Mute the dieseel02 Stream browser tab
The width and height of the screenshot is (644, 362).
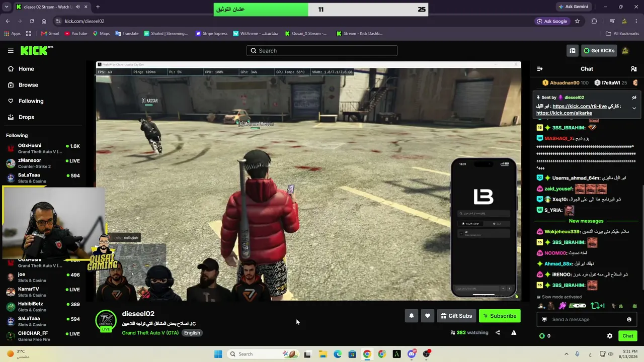[78, 7]
